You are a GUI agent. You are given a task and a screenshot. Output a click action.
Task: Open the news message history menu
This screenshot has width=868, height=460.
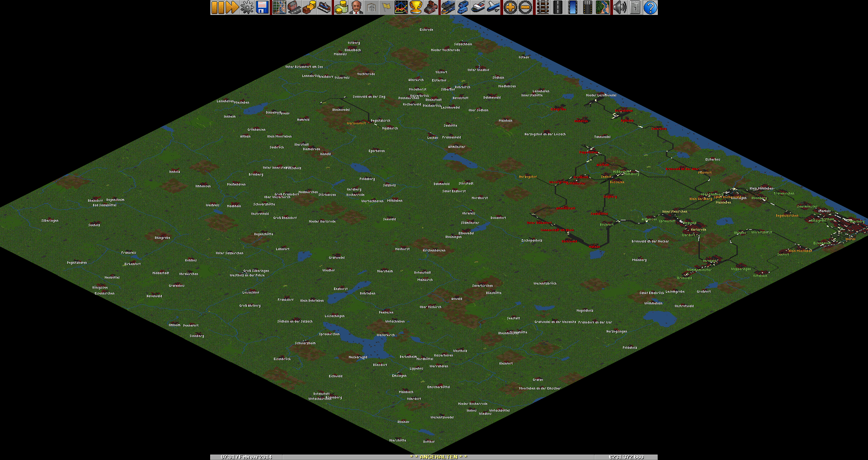tap(634, 7)
